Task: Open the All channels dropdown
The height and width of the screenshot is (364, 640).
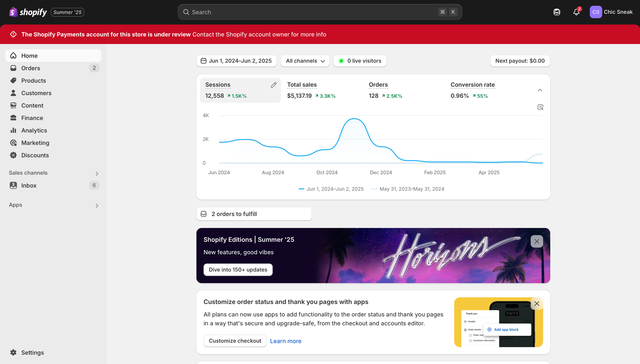Action: (x=305, y=61)
